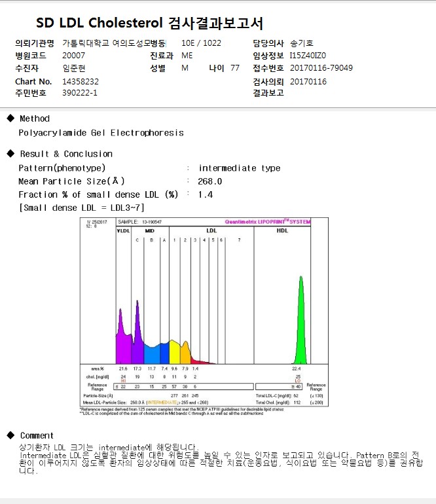The width and height of the screenshot is (436, 504).
Task: Select the '의뢰기관명' field label
Action: click(x=35, y=43)
